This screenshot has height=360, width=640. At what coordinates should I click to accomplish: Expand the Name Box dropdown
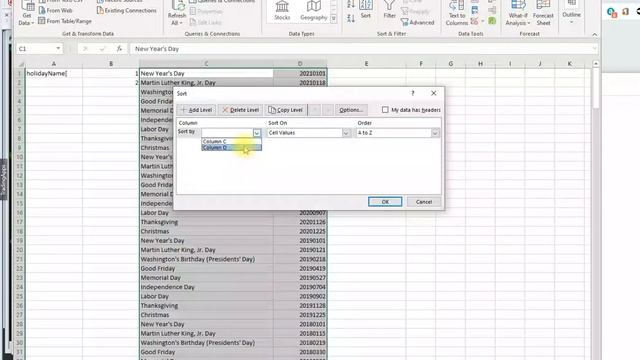tap(58, 49)
